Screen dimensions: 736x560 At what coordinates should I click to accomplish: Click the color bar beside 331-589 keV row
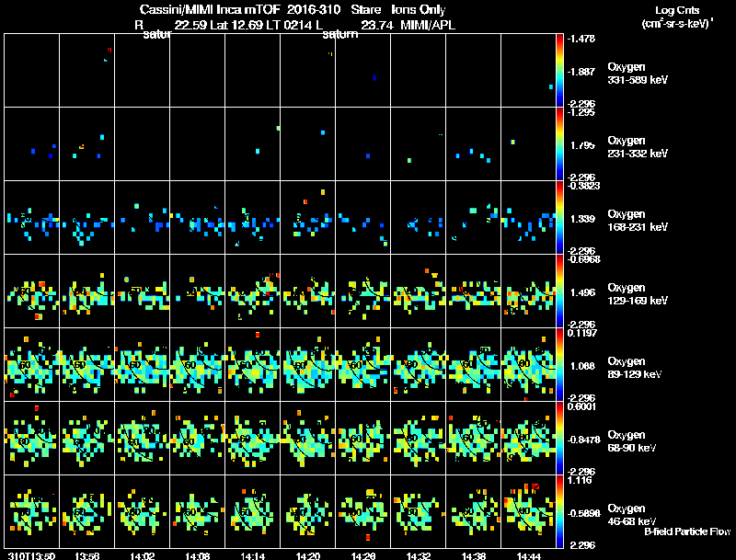pyautogui.click(x=559, y=71)
